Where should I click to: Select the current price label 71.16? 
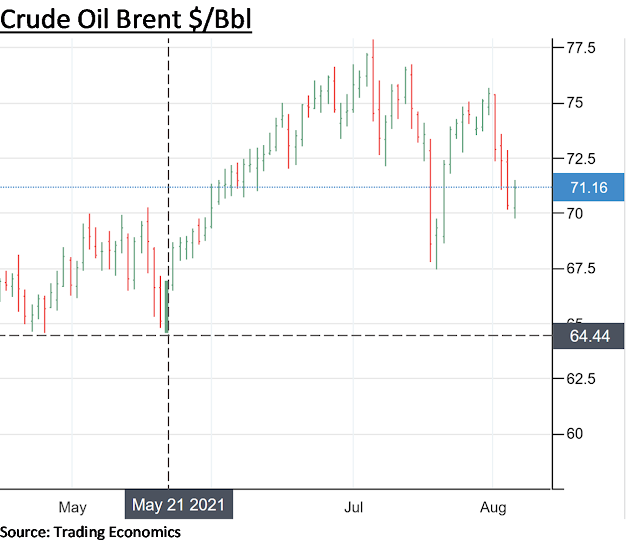pyautogui.click(x=588, y=187)
